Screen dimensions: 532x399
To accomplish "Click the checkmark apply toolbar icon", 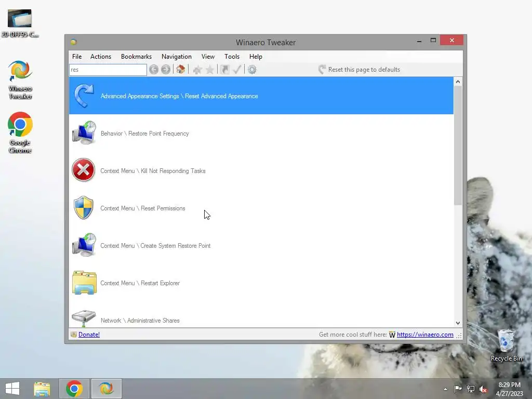I will pos(237,70).
